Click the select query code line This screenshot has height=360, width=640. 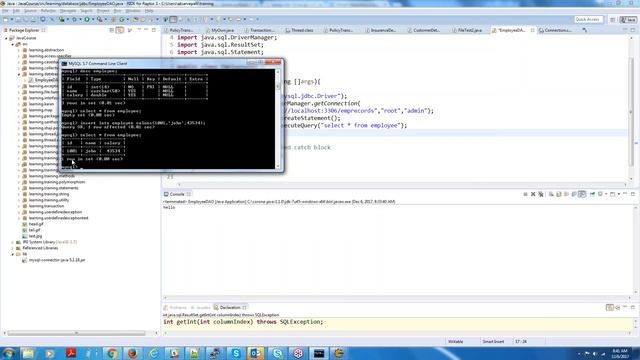click(x=345, y=125)
